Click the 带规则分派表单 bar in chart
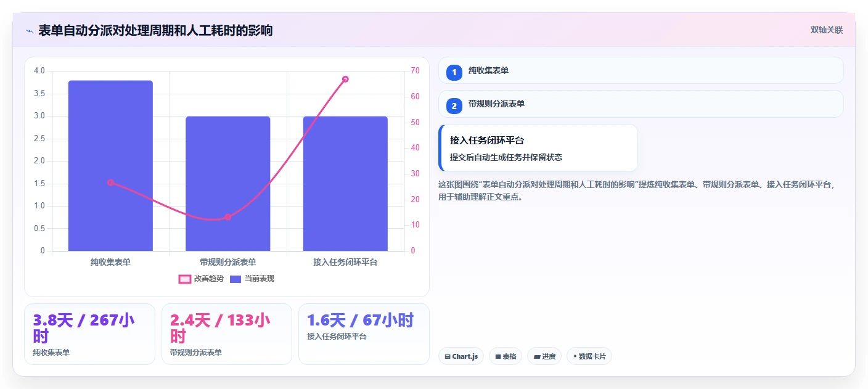 pos(228,184)
